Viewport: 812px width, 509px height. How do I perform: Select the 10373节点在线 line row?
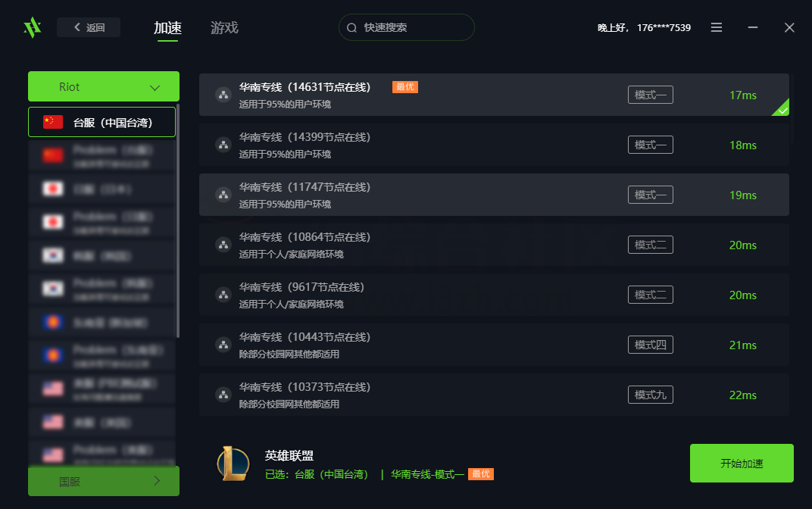pyautogui.click(x=494, y=395)
